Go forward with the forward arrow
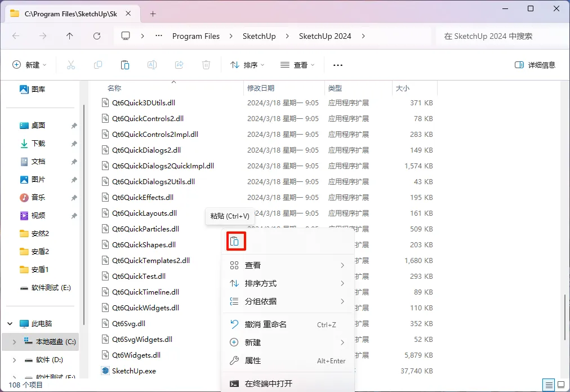Image resolution: width=570 pixels, height=392 pixels. point(43,36)
